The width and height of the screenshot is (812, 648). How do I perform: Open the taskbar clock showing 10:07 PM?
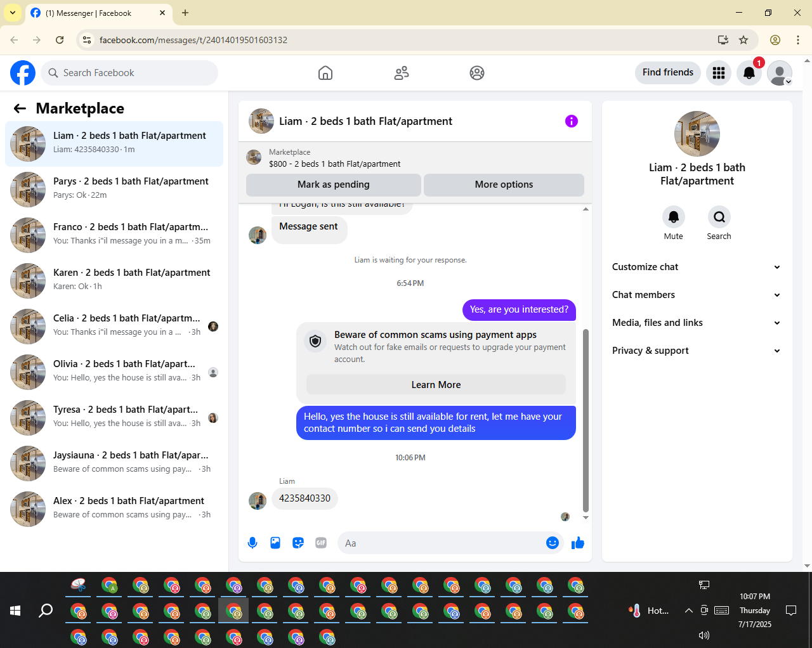[755, 610]
